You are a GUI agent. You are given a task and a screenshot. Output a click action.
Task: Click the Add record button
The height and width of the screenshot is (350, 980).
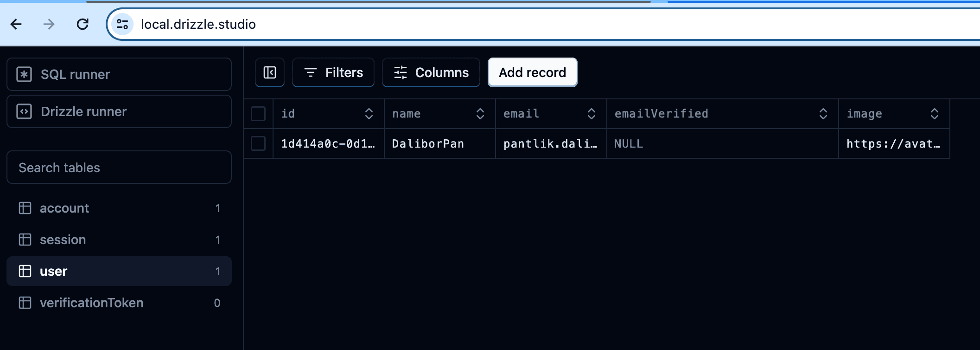(532, 72)
